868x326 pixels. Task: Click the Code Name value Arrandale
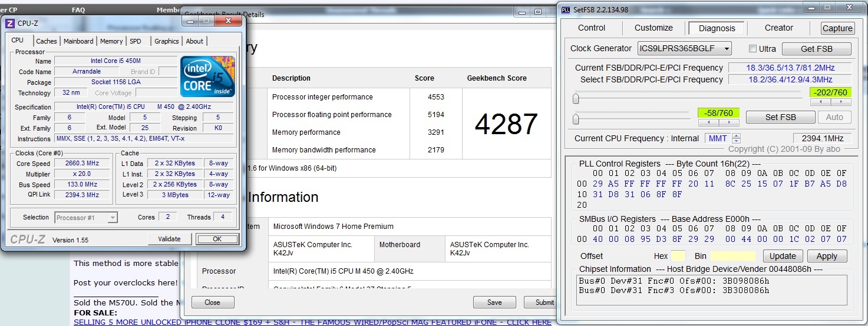click(x=87, y=72)
